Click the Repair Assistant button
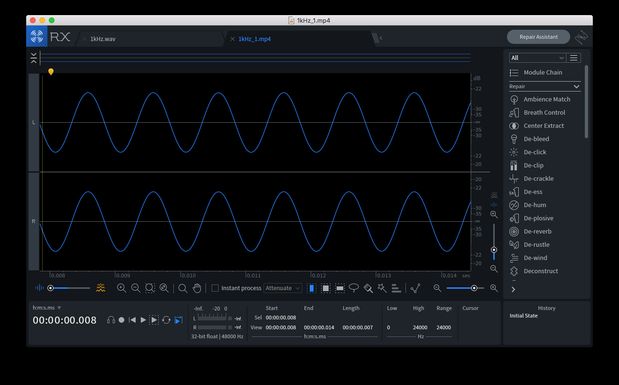The image size is (619, 385). [538, 37]
